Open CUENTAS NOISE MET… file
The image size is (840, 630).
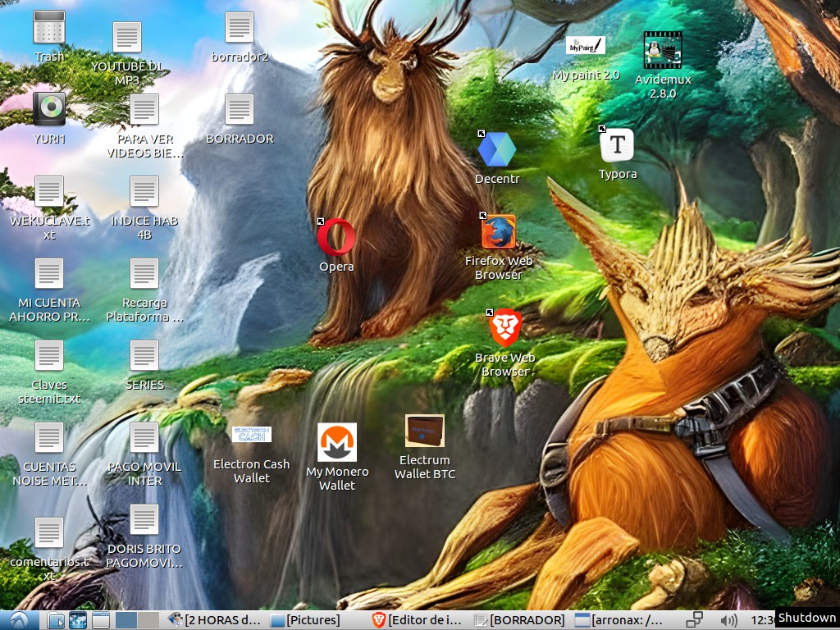click(48, 437)
